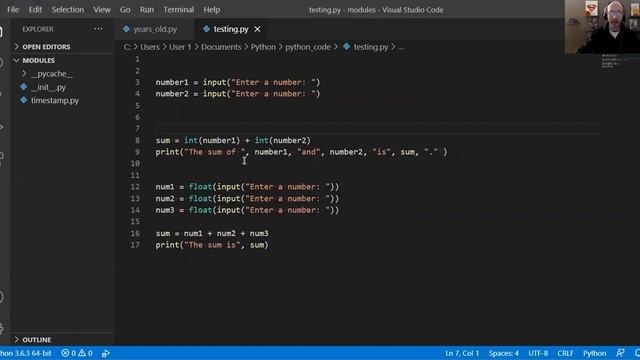Screen dimensions: 640x360
Task: Click line number 12 in gutter
Action: pyautogui.click(x=135, y=187)
